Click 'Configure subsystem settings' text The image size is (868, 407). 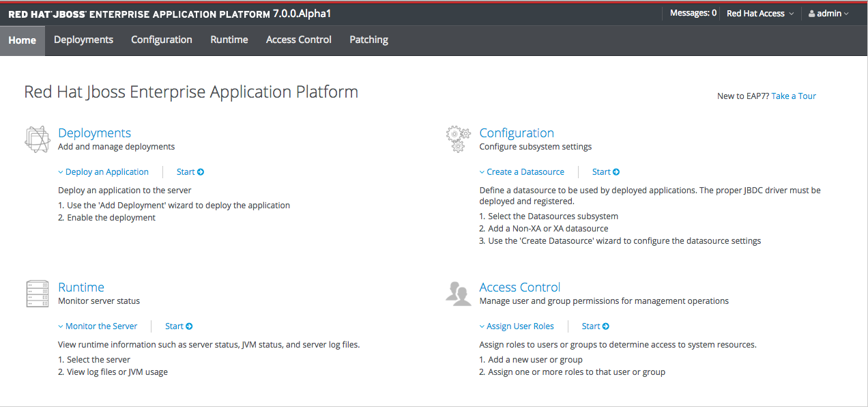point(536,147)
